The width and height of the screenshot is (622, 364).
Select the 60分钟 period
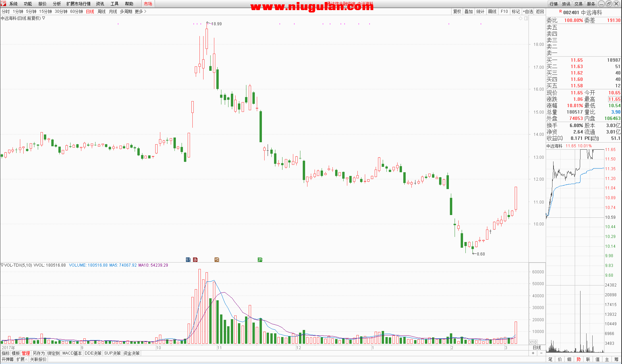click(77, 11)
